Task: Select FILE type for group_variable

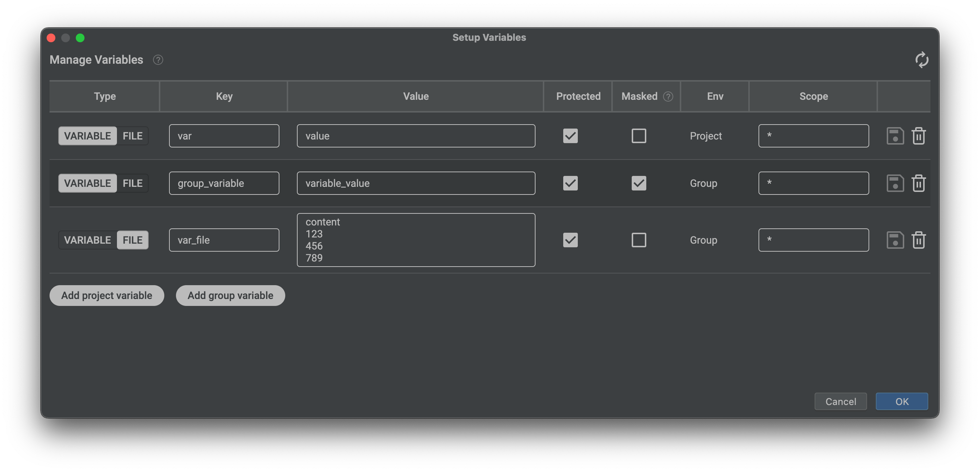Action: (132, 183)
